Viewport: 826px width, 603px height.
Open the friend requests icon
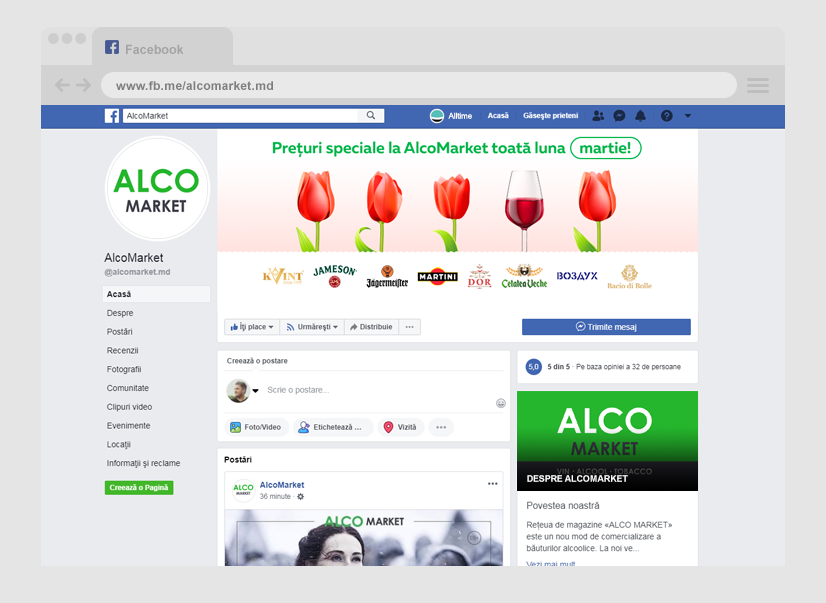click(x=598, y=116)
